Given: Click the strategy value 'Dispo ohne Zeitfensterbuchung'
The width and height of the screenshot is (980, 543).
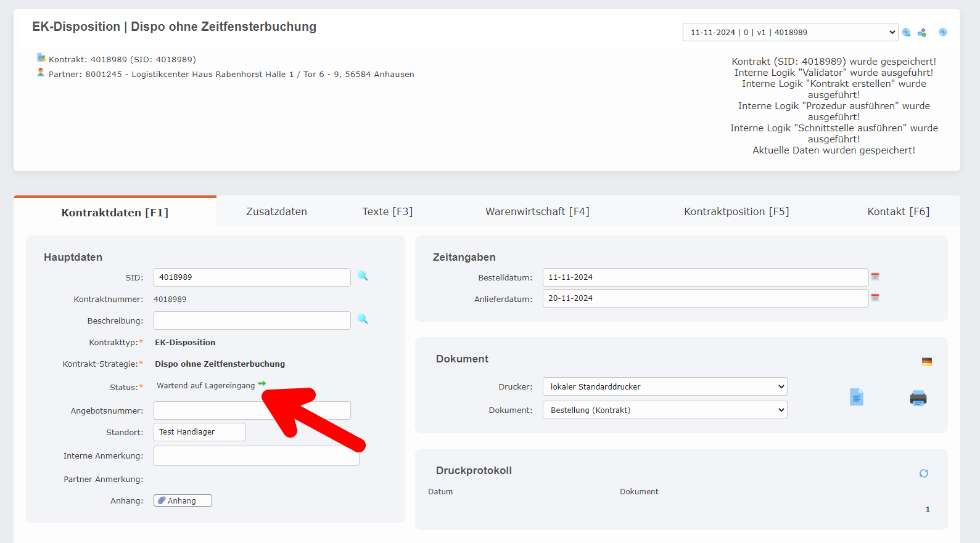Looking at the screenshot, I should pos(220,364).
